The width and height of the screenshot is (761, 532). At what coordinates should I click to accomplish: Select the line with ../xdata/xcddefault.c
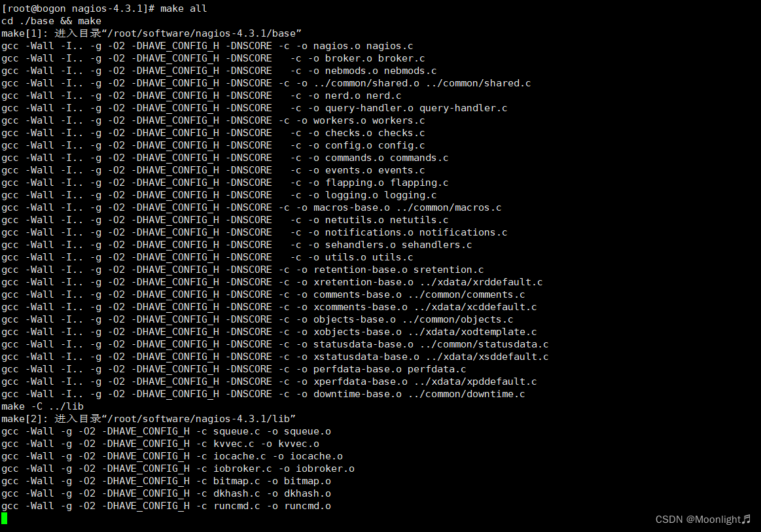tap(269, 307)
